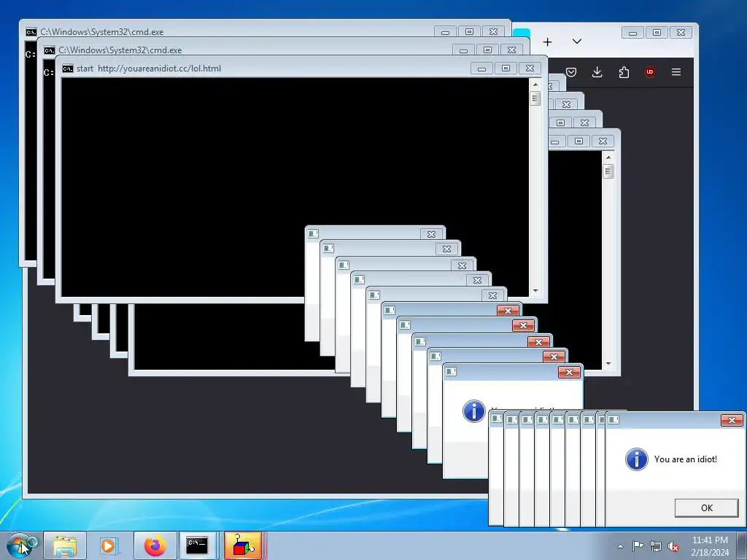Show hidden system tray icons
Image resolution: width=747 pixels, height=560 pixels.
pos(620,546)
